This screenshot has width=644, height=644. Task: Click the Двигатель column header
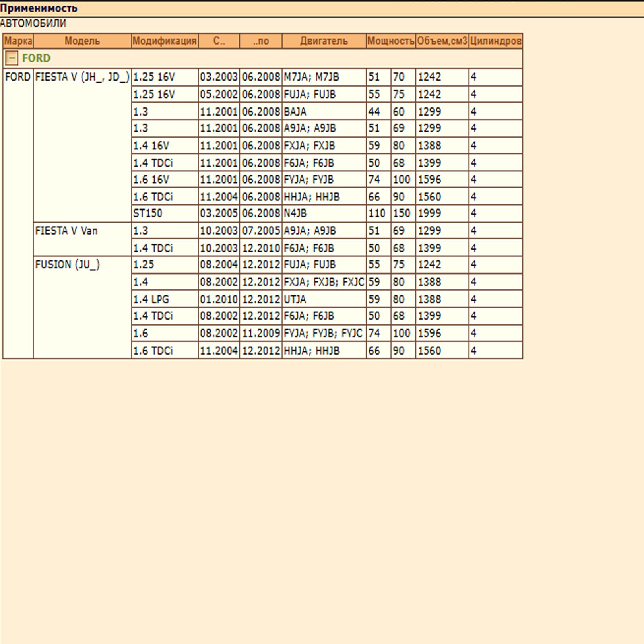pyautogui.click(x=324, y=41)
